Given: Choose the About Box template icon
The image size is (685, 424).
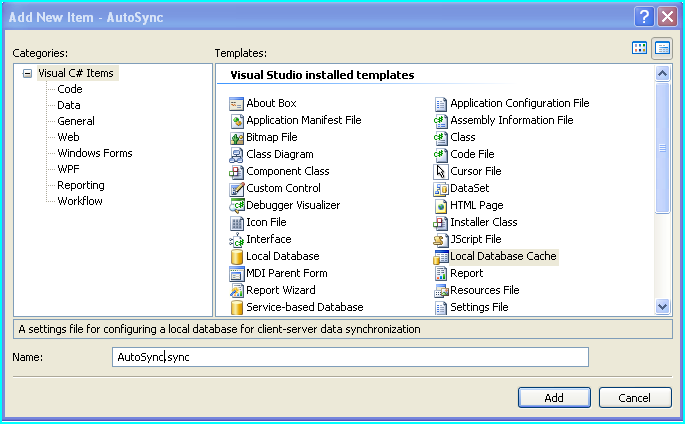Looking at the screenshot, I should pyautogui.click(x=236, y=104).
